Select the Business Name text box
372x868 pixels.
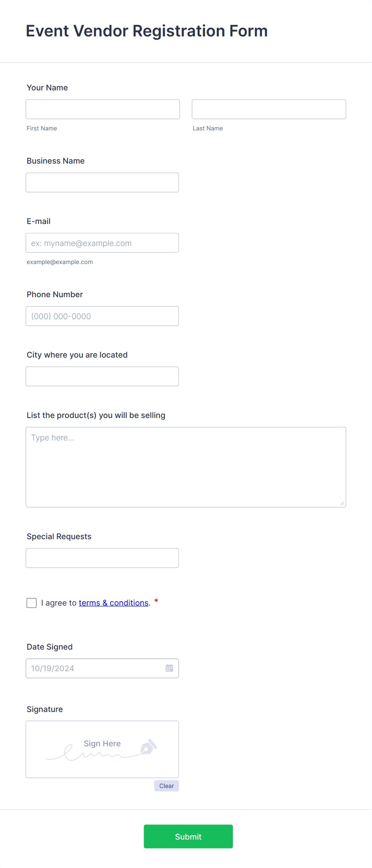pyautogui.click(x=102, y=182)
